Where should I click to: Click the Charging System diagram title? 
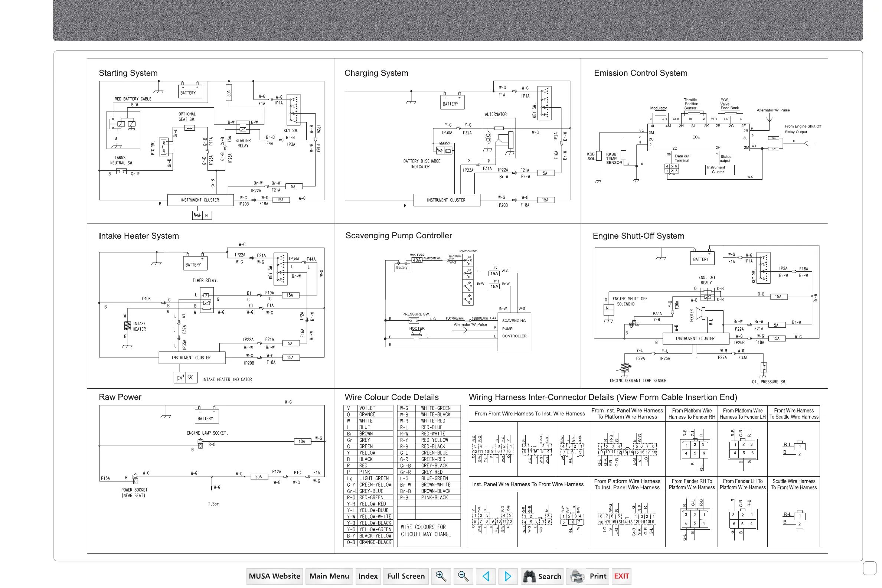click(376, 73)
